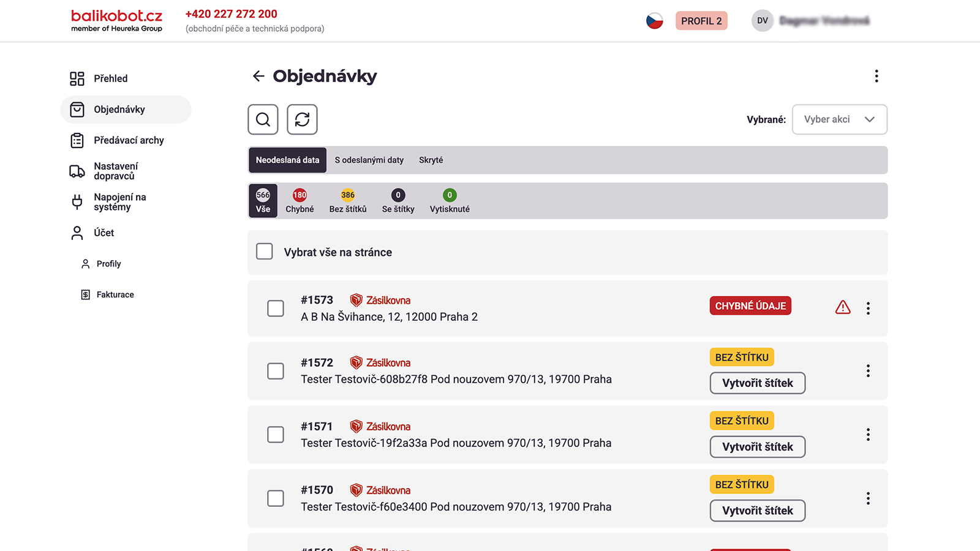The image size is (980, 551).
Task: Switch to S odeslanými daty tab
Action: point(369,160)
